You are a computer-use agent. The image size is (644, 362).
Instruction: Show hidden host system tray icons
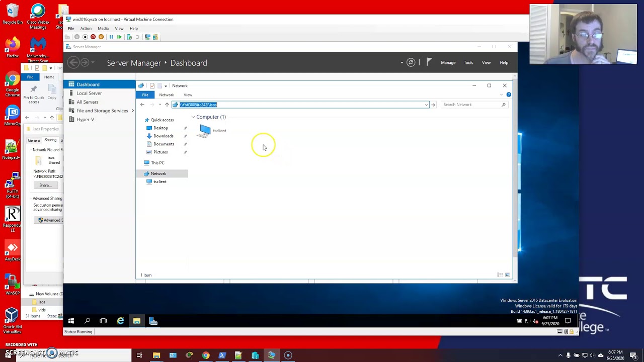pyautogui.click(x=560, y=355)
